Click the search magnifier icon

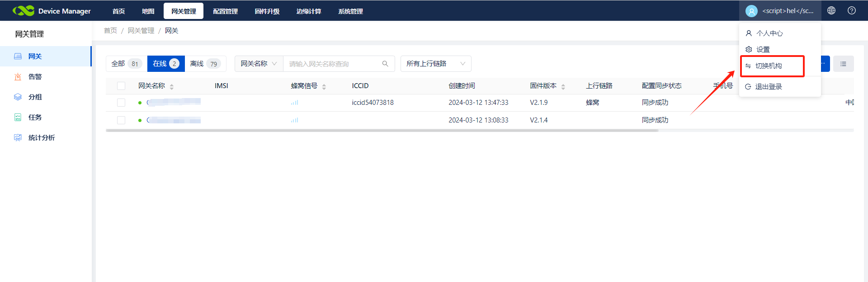385,64
